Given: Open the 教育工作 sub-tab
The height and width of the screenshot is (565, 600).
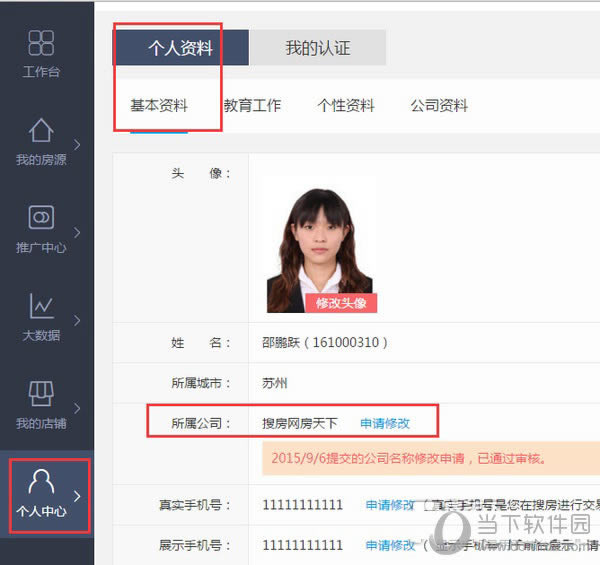Looking at the screenshot, I should pos(252,106).
